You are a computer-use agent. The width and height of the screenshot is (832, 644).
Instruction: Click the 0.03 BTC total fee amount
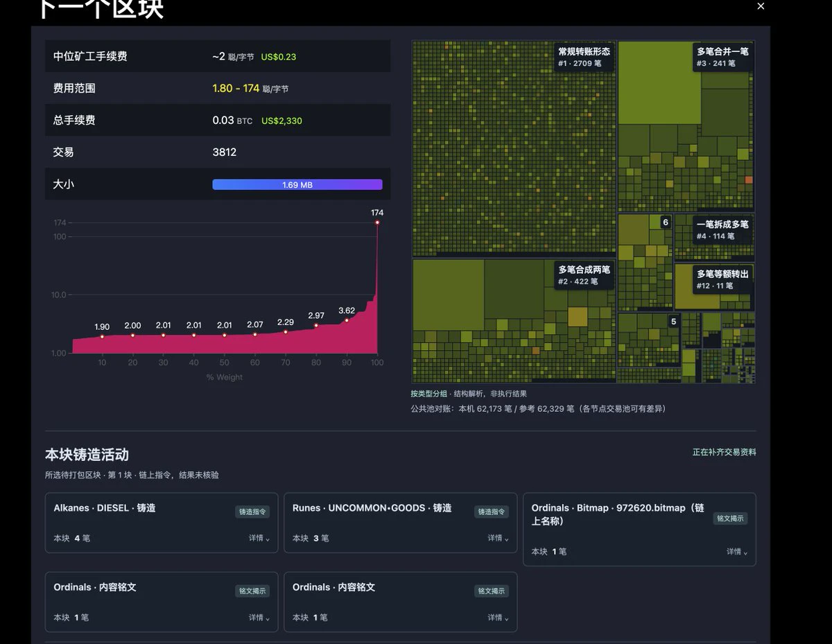(x=232, y=120)
